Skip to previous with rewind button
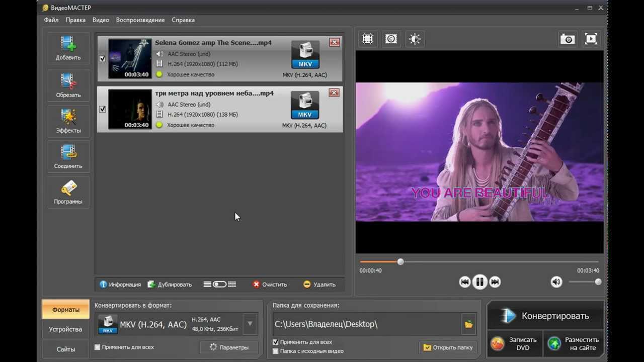644x362 pixels. [x=465, y=282]
